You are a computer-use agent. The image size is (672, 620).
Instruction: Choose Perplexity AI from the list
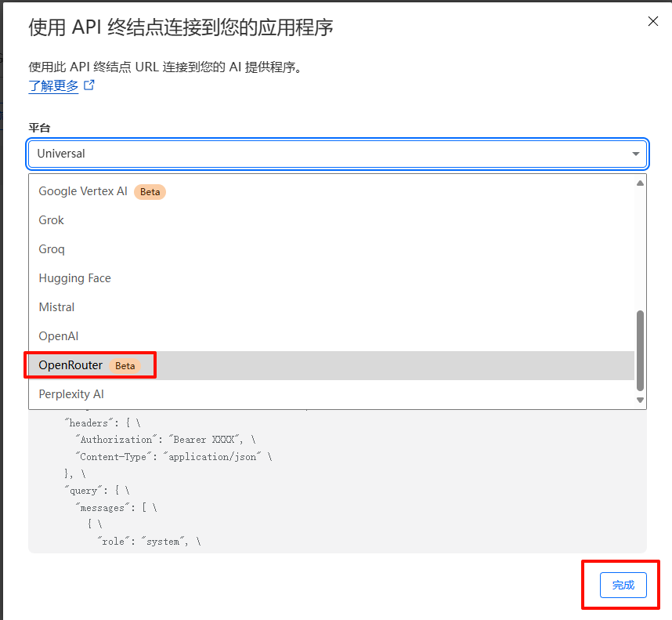pos(331,394)
